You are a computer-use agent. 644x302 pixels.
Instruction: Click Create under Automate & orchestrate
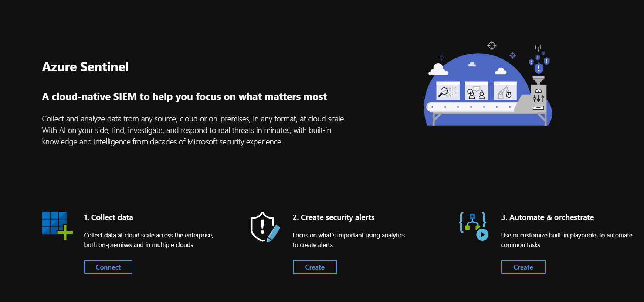pyautogui.click(x=523, y=267)
